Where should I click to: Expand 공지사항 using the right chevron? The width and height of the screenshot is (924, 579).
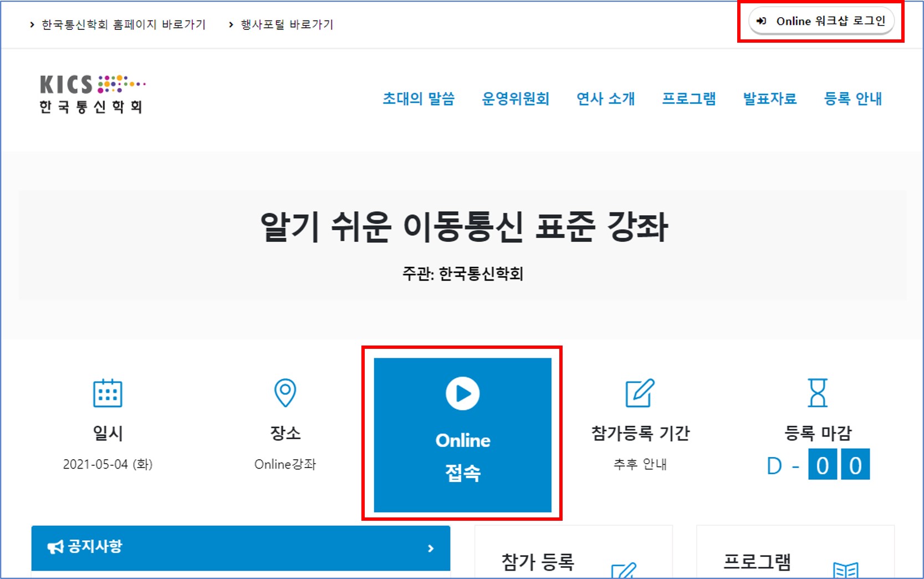(431, 548)
